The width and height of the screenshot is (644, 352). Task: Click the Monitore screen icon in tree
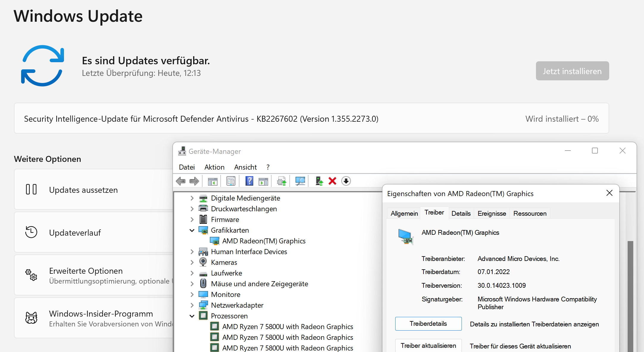tap(203, 294)
